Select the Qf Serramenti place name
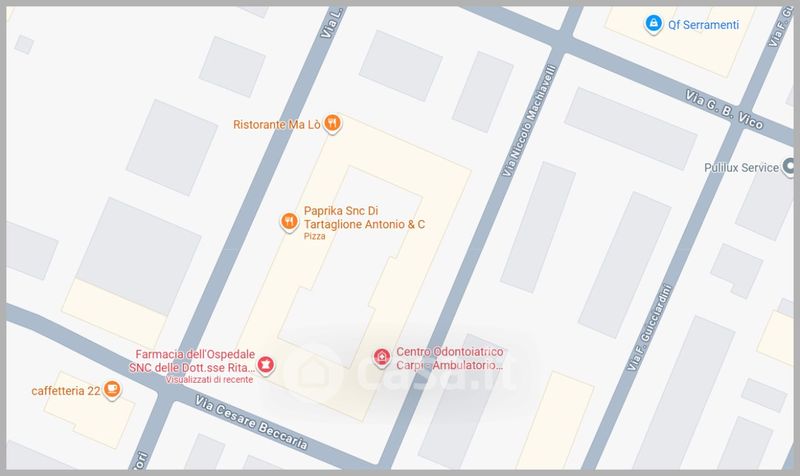The image size is (800, 476). [704, 25]
